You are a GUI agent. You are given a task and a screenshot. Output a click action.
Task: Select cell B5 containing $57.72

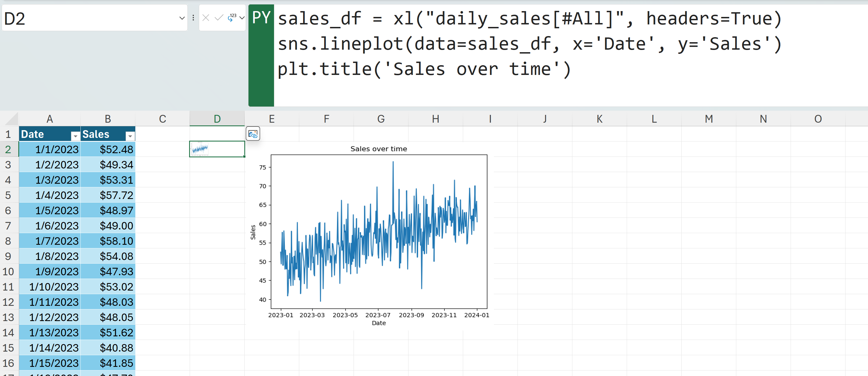pos(108,195)
